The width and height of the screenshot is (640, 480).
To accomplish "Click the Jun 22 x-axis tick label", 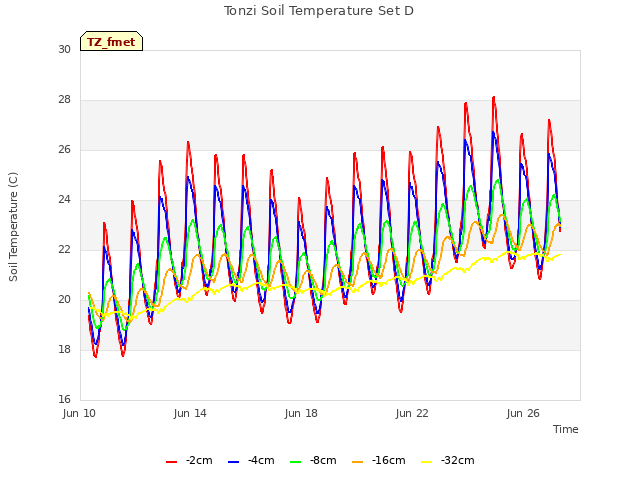I will pos(412,413).
